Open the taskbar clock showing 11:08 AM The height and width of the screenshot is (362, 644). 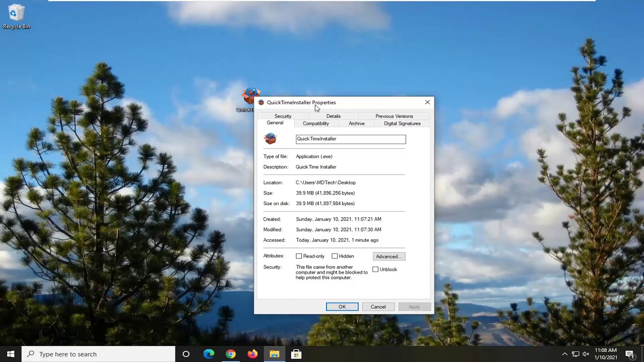pos(605,354)
